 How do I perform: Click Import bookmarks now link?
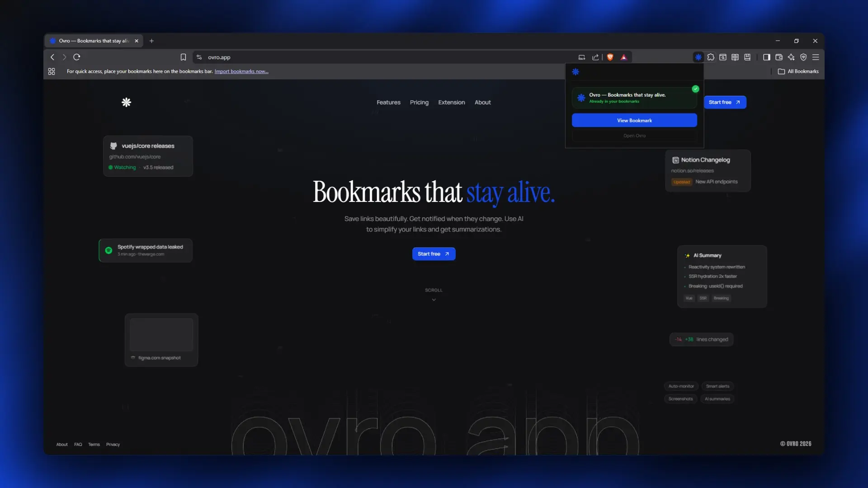241,71
